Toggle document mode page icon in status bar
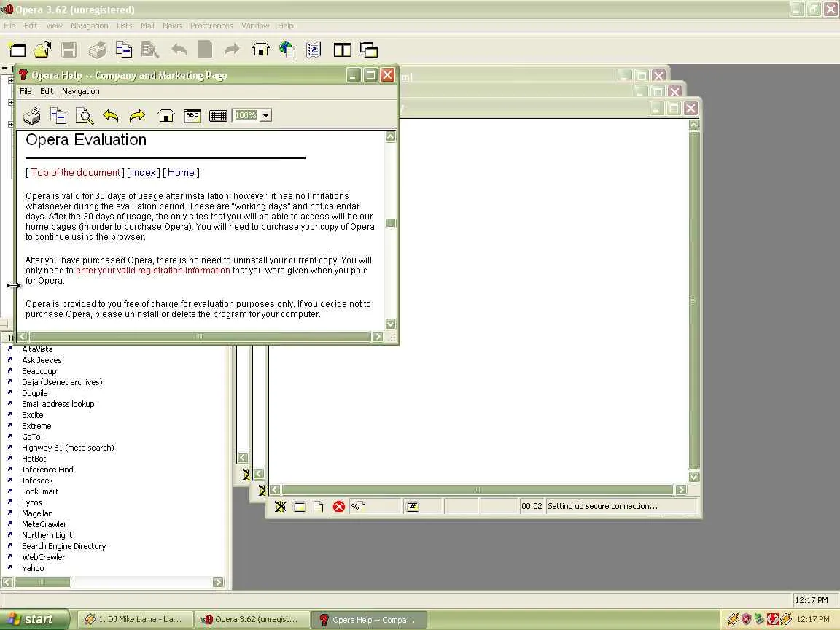Image resolution: width=840 pixels, height=630 pixels. (x=319, y=507)
